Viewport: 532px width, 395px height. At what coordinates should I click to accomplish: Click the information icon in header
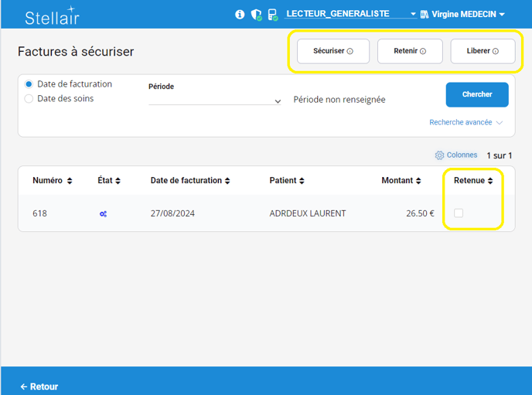click(x=240, y=15)
